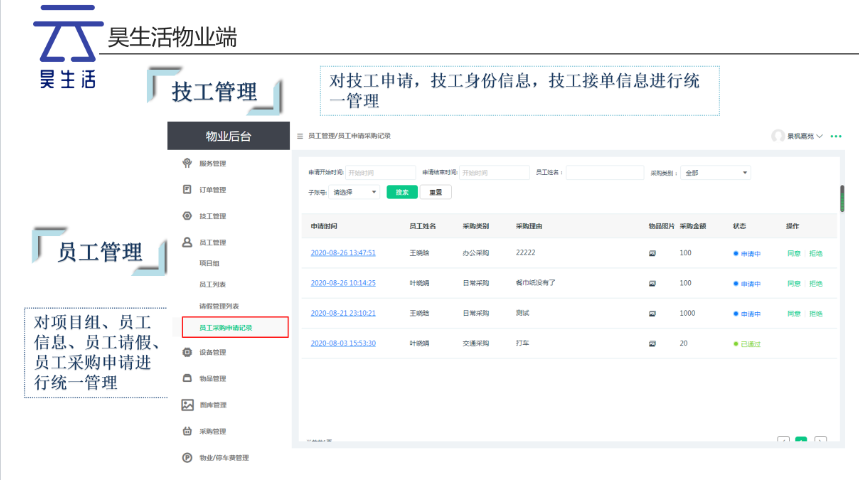Click the 采购管理 sidebar icon
This screenshot has height=480, width=859.
coord(187,432)
